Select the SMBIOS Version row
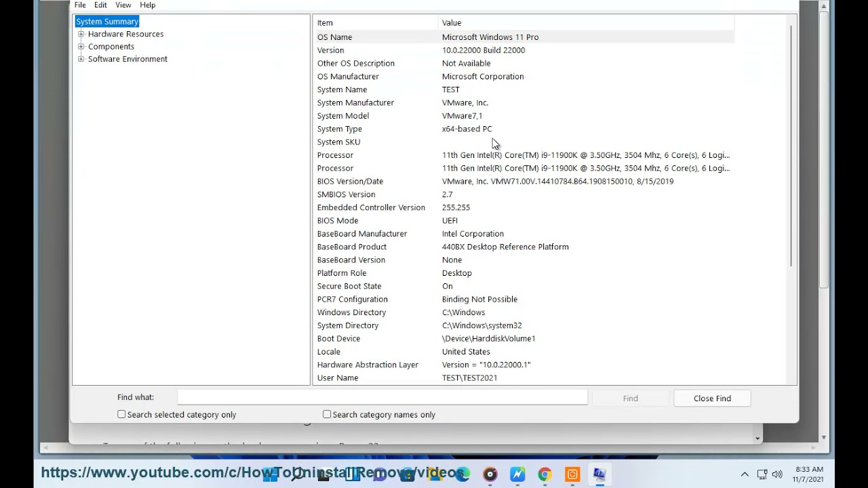This screenshot has width=868, height=488. [524, 195]
